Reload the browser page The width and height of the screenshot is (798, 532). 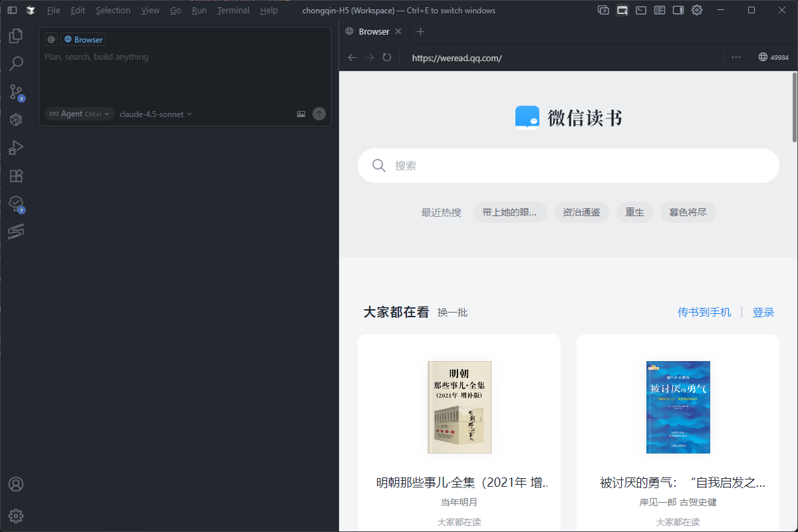387,58
